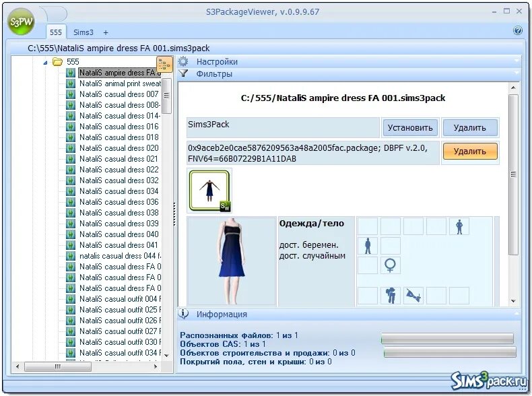Click tree horizontal scrollbar right arrow
Viewport: 532px width, 396px height.
pos(156,366)
